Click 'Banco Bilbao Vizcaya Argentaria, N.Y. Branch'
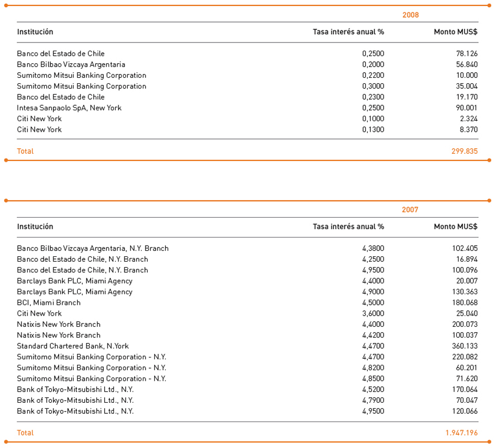Viewport: 496px width, 448px height. click(x=93, y=249)
